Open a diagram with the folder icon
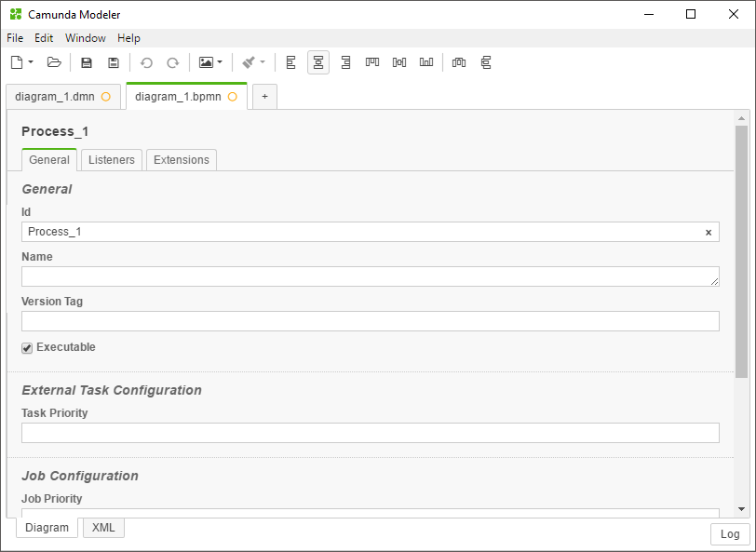756x552 pixels. [54, 62]
